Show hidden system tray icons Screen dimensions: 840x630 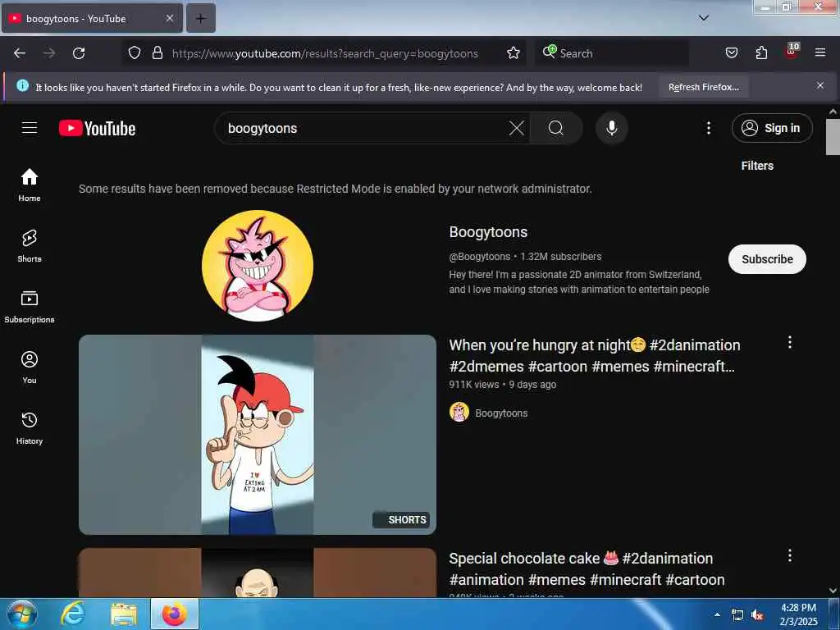(x=717, y=614)
